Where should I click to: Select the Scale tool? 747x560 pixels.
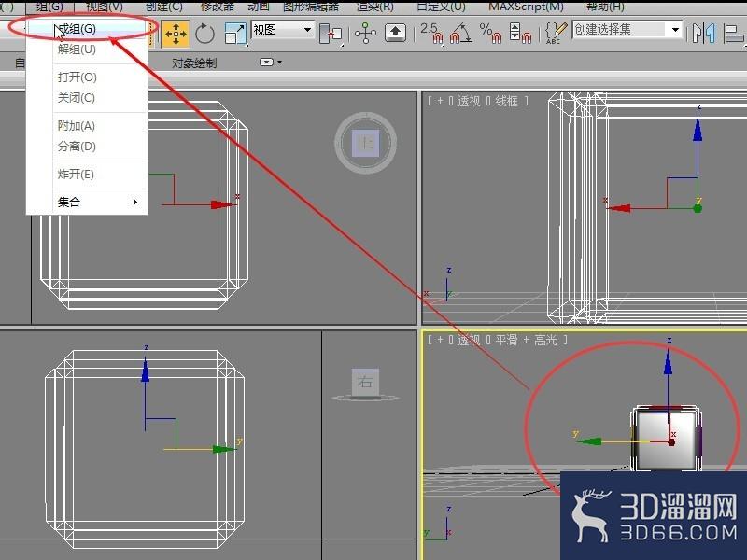click(x=235, y=34)
